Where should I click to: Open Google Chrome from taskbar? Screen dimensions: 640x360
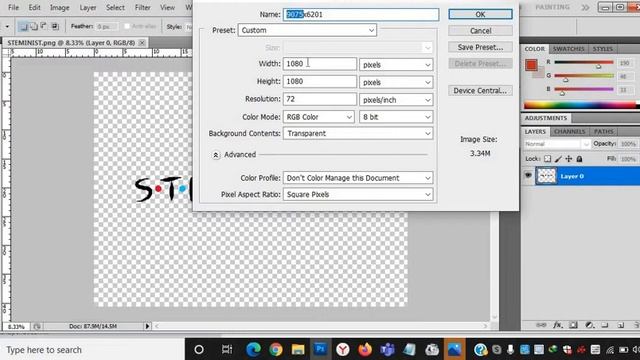(x=276, y=349)
